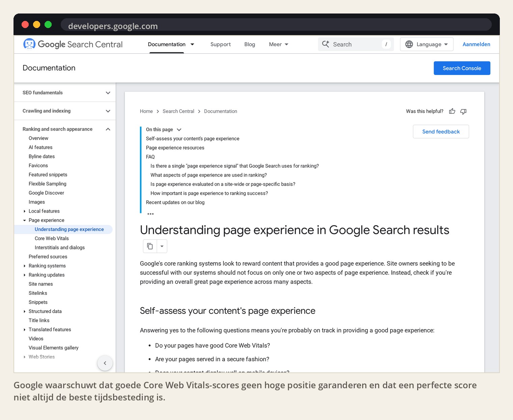Viewport: 513px width, 420px height.
Task: Open Preferred sources in the sidebar
Action: [x=48, y=257]
